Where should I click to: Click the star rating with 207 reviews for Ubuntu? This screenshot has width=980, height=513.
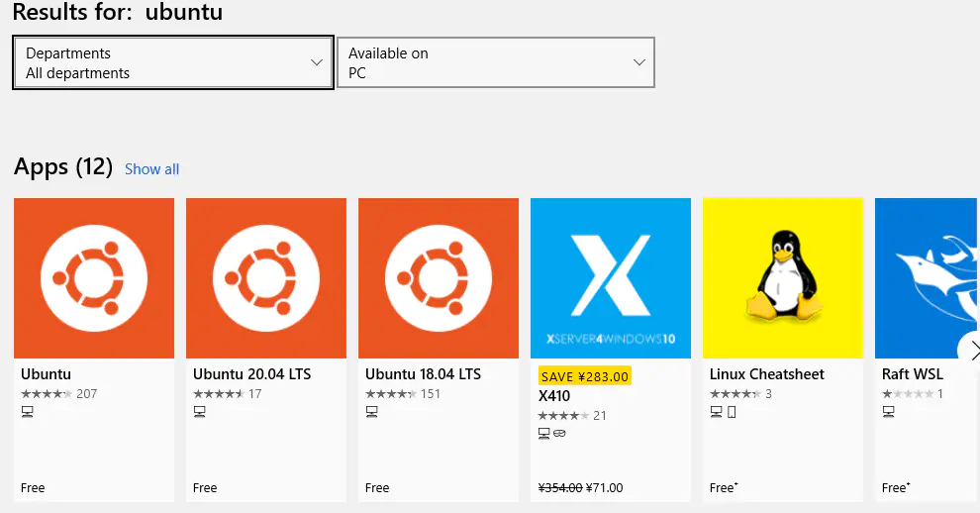pos(58,394)
